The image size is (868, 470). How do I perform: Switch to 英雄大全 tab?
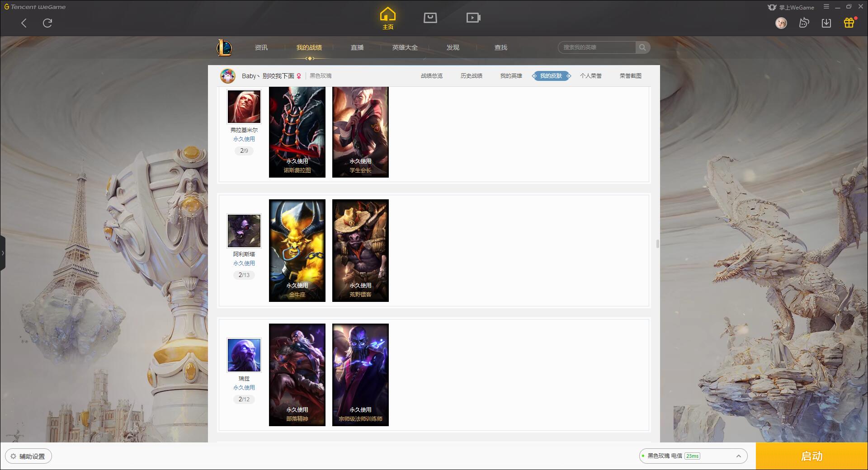pyautogui.click(x=405, y=47)
